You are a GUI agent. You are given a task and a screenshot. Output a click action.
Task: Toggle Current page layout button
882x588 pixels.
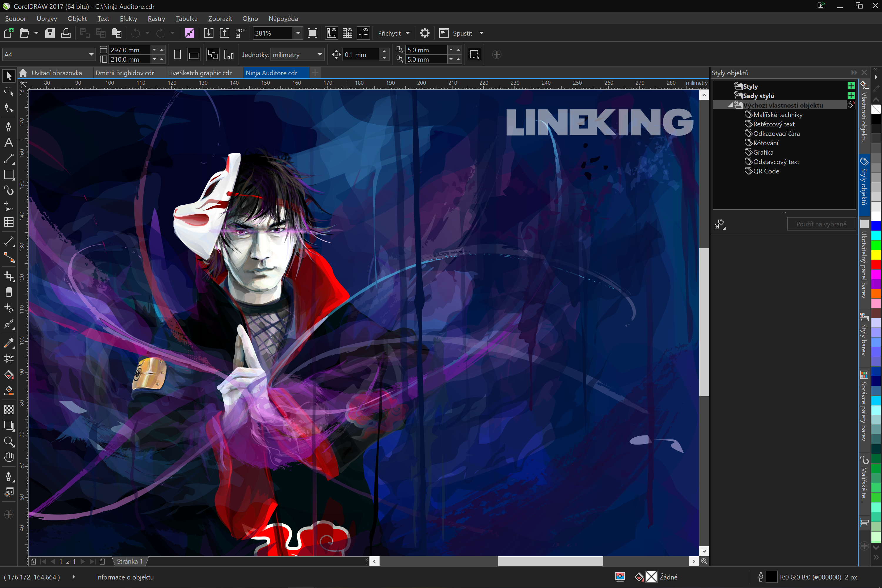point(228,54)
